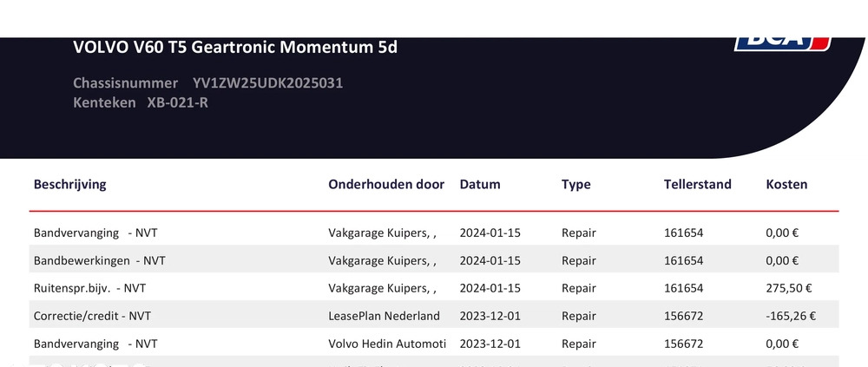Click the Onderhouden door column header
The height and width of the screenshot is (367, 868).
click(386, 184)
